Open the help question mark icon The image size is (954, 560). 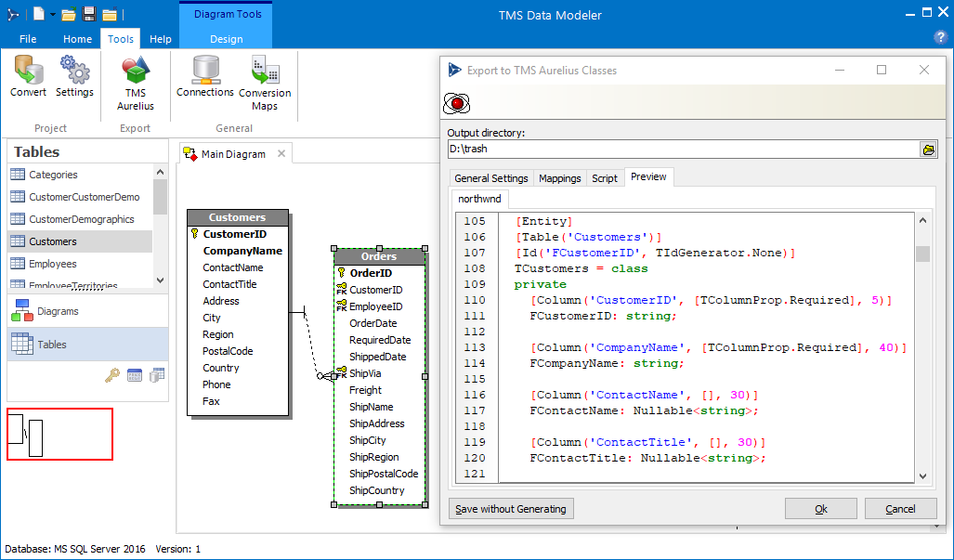click(x=940, y=38)
